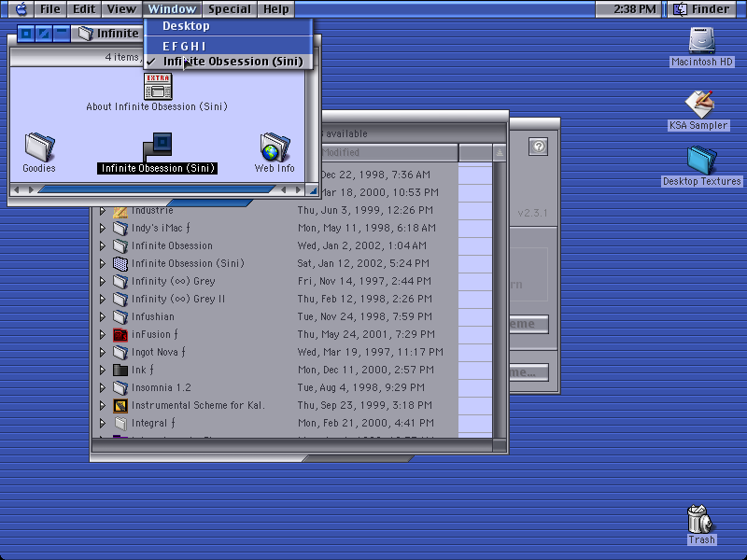Open the Edit menu
Viewport: 747px width, 560px height.
tap(84, 9)
